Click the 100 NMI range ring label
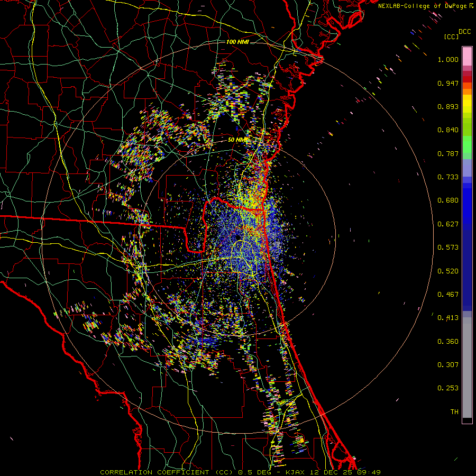 coord(237,42)
